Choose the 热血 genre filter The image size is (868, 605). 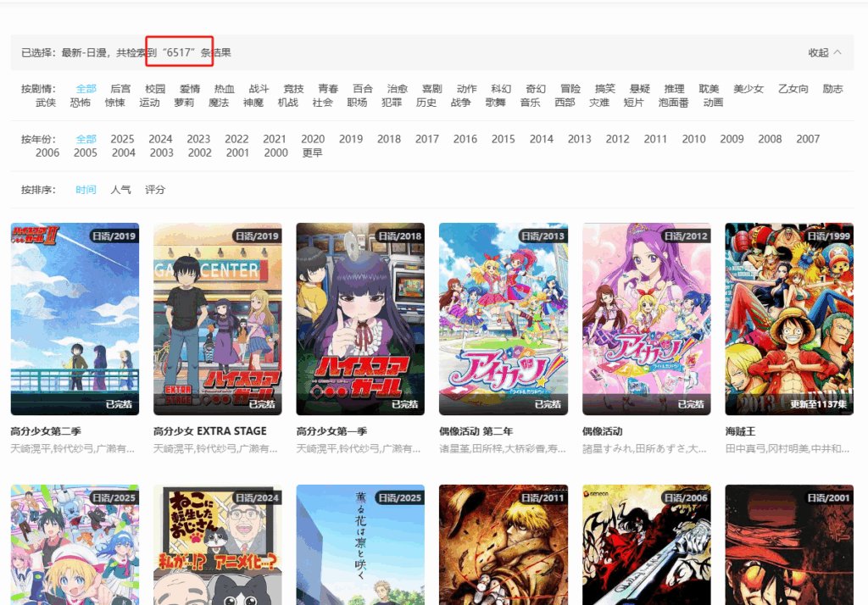(224, 89)
